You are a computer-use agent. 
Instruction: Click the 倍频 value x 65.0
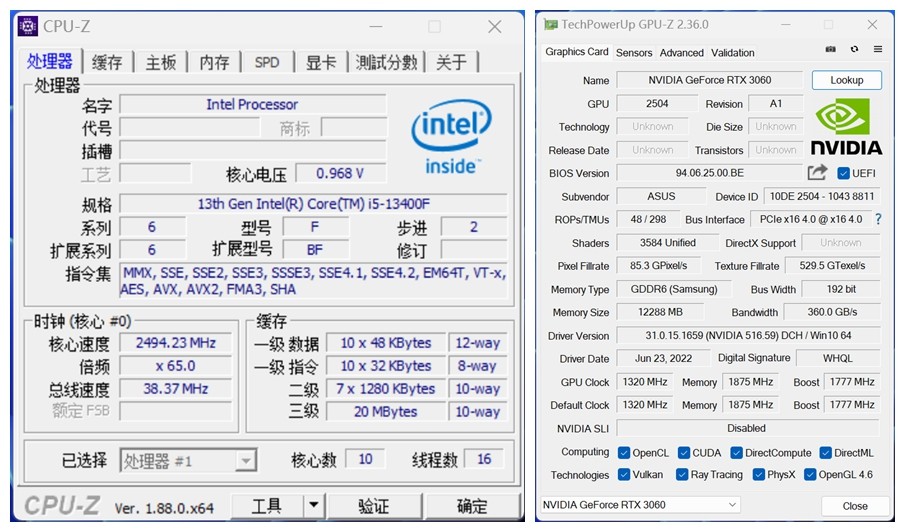point(176,366)
